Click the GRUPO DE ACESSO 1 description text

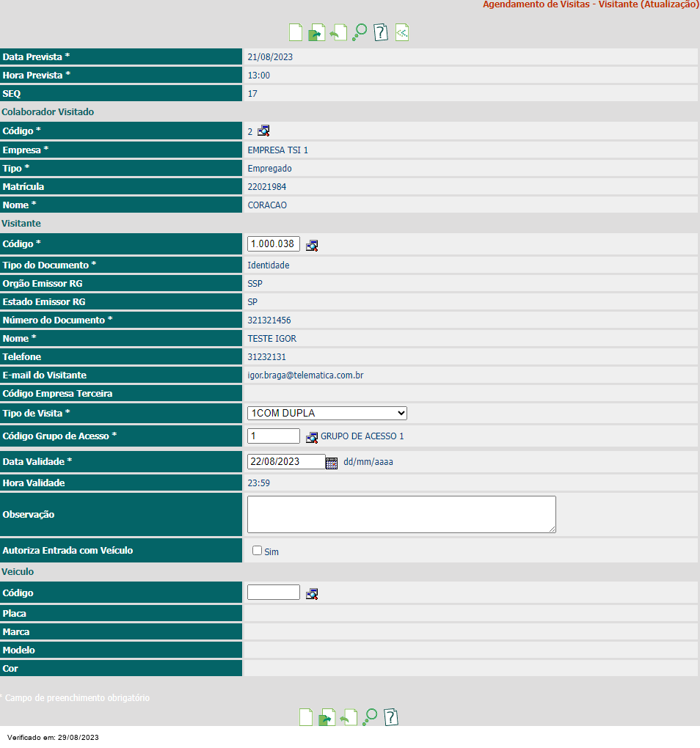(362, 436)
